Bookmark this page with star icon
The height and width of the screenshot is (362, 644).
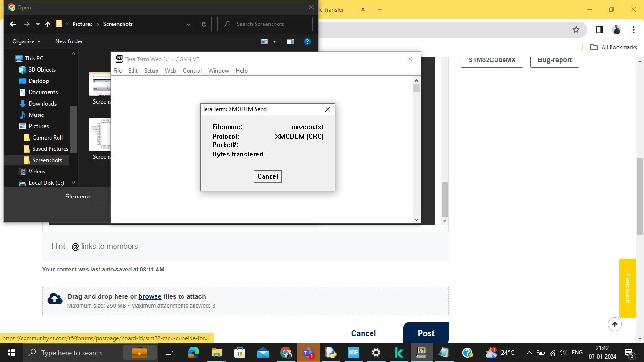(x=576, y=30)
